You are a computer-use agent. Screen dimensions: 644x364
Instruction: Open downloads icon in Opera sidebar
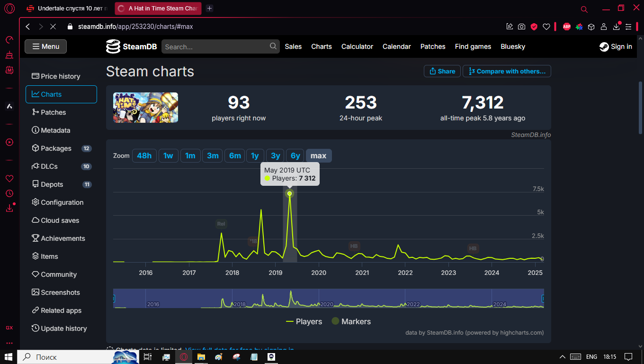click(9, 208)
